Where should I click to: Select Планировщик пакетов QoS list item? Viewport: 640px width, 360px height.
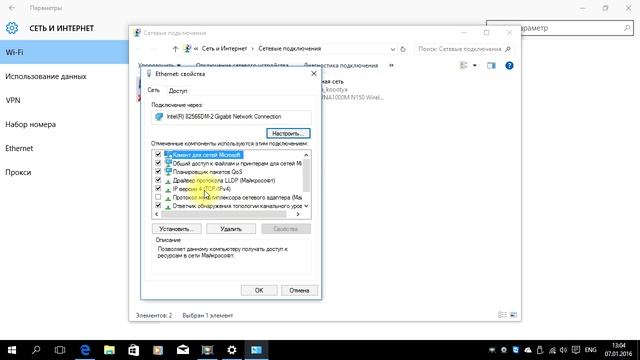pyautogui.click(x=207, y=172)
